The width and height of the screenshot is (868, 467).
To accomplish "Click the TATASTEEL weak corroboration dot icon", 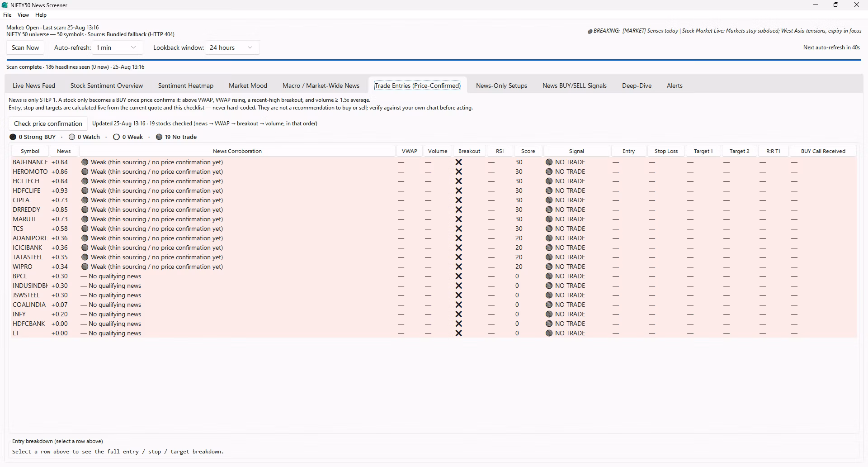I will pos(85,257).
